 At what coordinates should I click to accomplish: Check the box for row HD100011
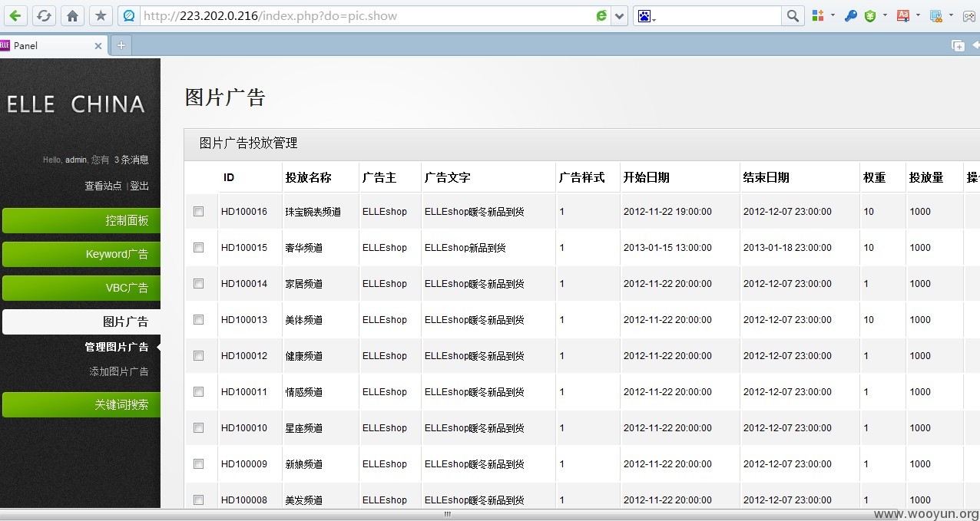(x=198, y=391)
